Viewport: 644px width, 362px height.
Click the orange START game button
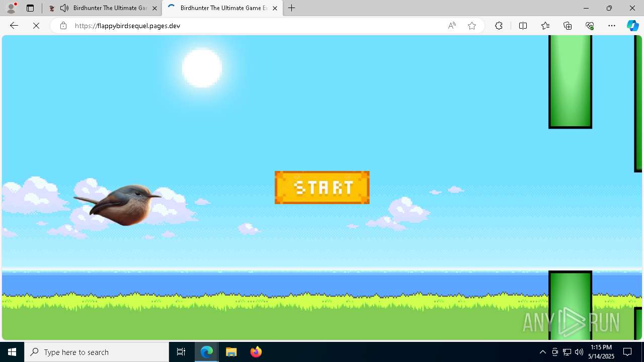tap(322, 188)
